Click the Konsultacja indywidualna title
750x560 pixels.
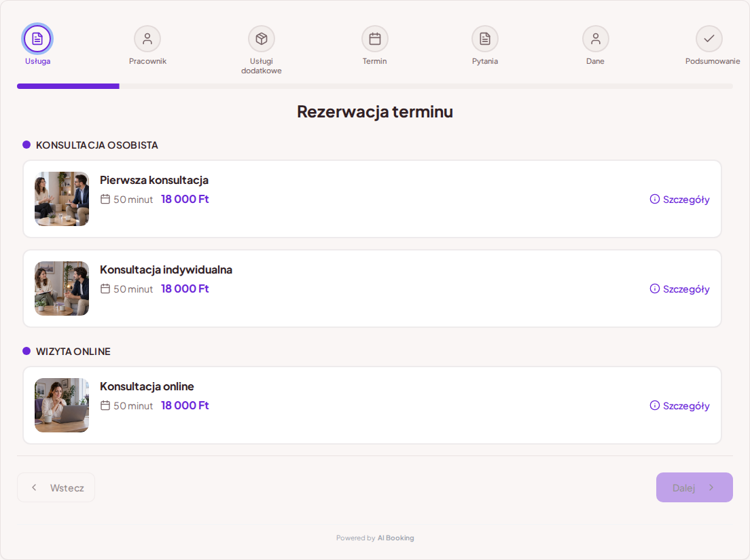(x=166, y=269)
